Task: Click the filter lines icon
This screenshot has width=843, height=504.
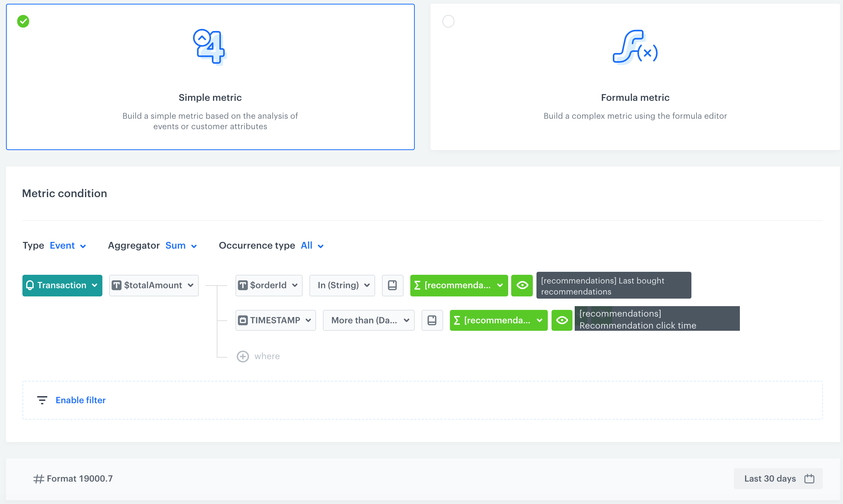Action: coord(42,400)
